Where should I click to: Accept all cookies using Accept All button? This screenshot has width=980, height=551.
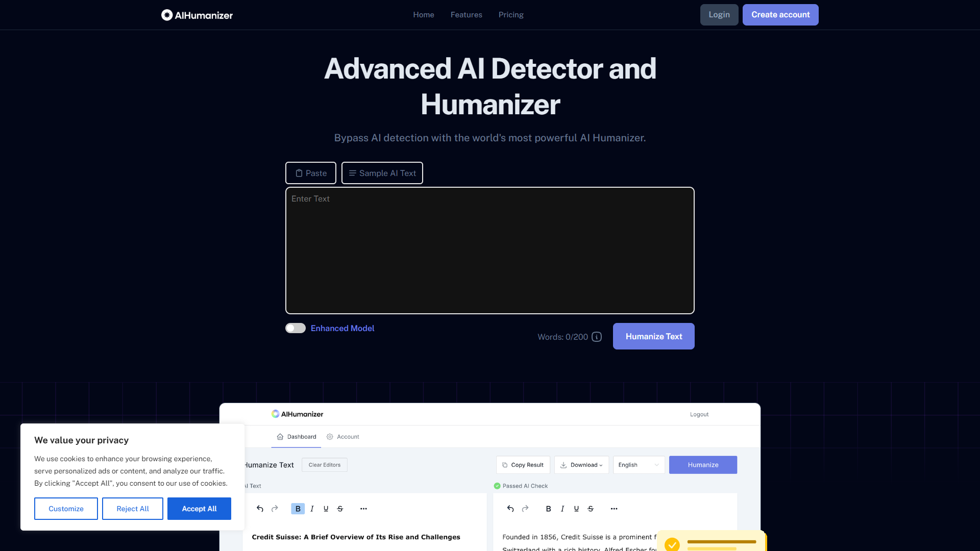199,509
